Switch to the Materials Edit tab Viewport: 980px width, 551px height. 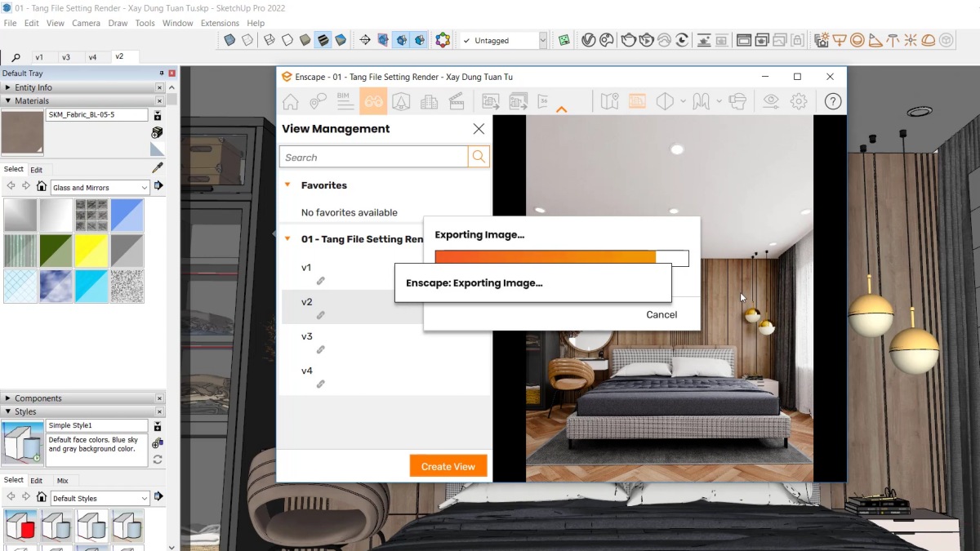[37, 170]
